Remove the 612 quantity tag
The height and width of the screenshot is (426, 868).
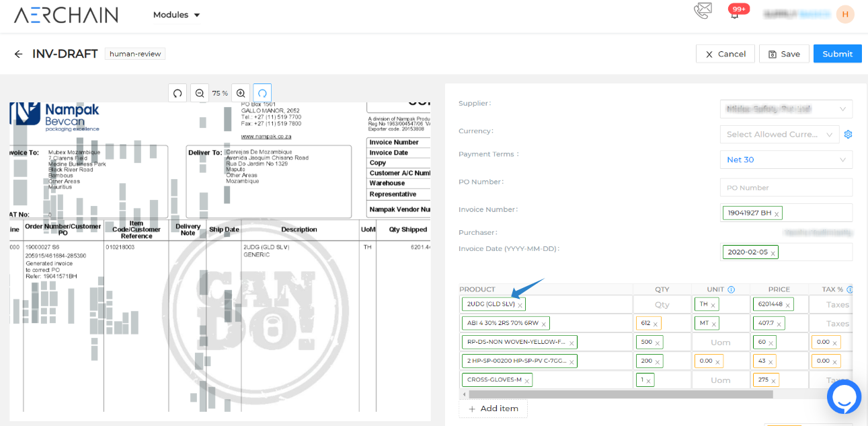pos(656,324)
